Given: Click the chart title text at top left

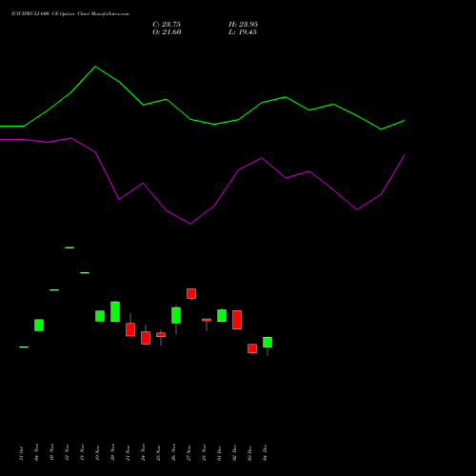Looking at the screenshot, I should 70,14.
